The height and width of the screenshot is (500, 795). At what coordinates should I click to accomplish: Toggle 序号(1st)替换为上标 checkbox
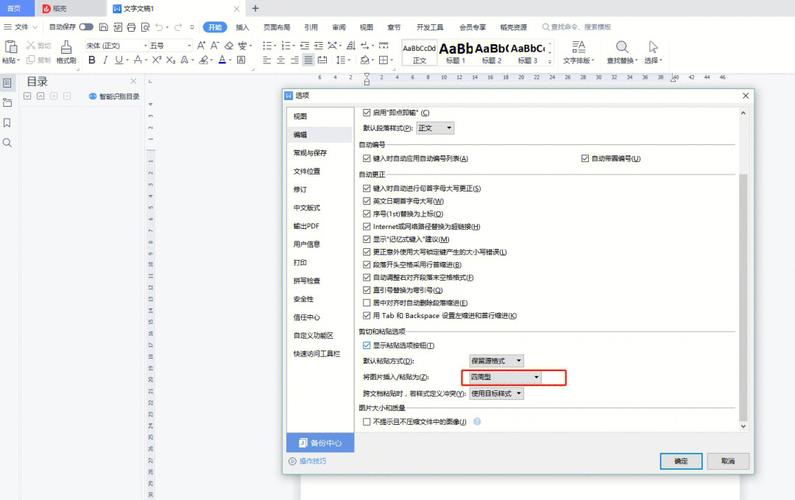point(367,213)
